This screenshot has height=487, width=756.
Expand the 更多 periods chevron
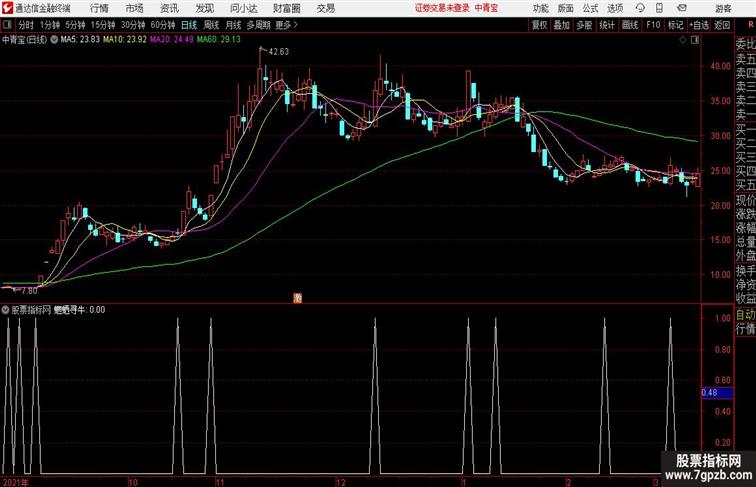click(286, 25)
